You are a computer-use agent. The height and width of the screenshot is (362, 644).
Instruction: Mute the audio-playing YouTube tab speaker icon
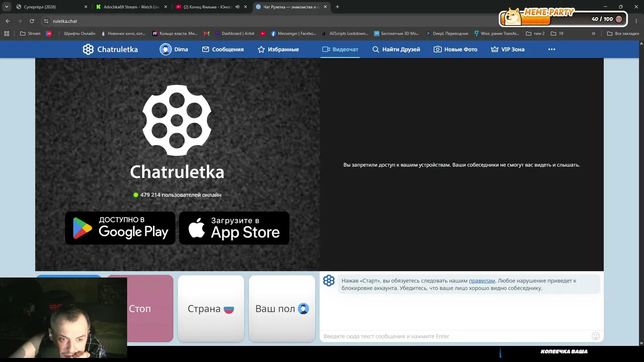237,7
